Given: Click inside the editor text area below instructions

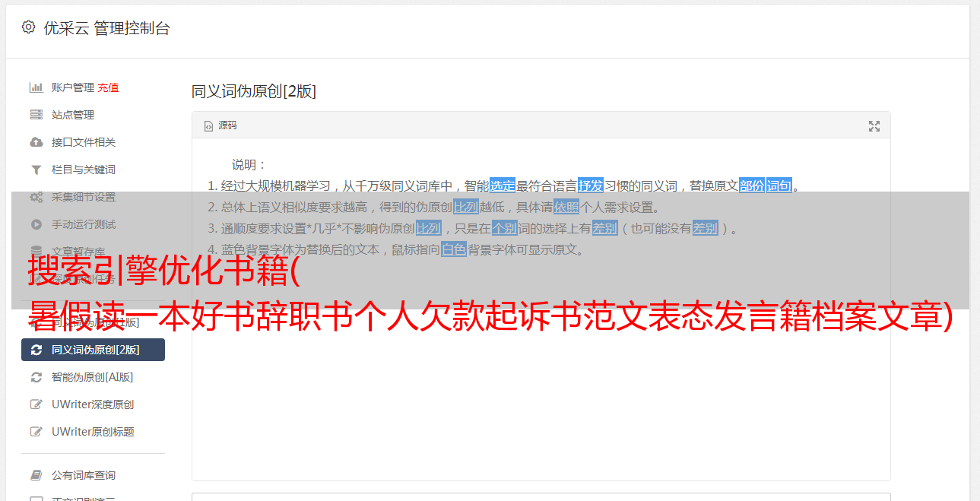Looking at the screenshot, I should click(541, 395).
